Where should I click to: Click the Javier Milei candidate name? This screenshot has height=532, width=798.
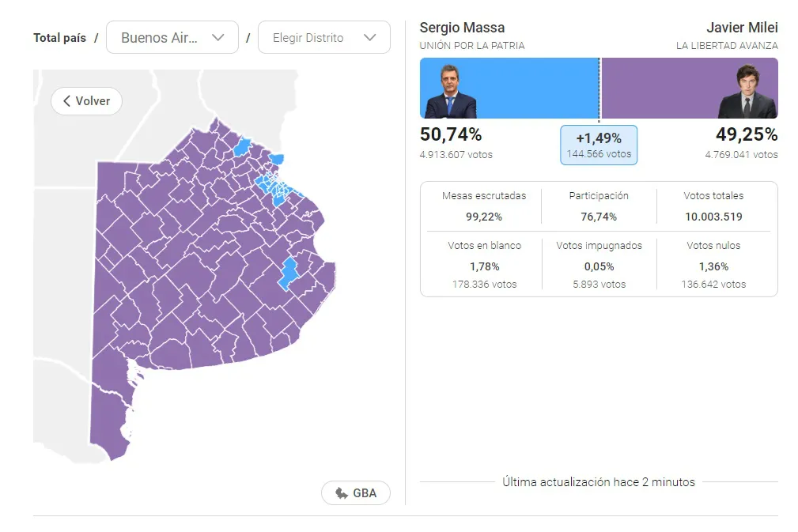(x=742, y=28)
